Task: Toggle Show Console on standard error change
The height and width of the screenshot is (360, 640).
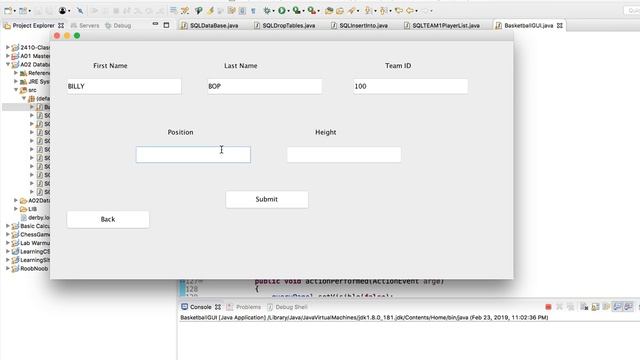Action: (x=628, y=307)
